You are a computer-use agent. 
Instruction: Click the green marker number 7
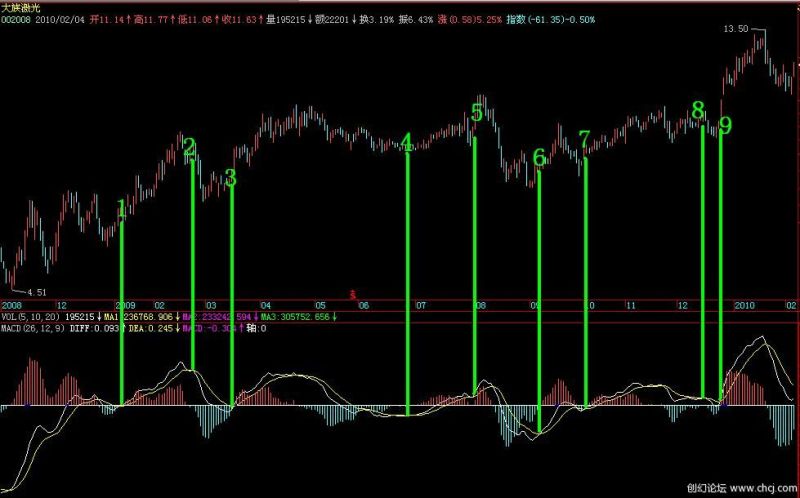tap(585, 139)
